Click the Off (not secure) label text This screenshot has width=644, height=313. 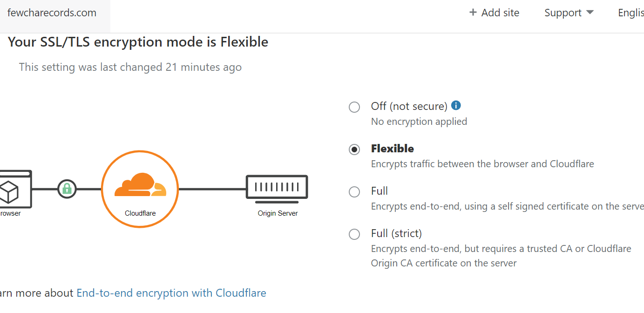[x=409, y=106]
